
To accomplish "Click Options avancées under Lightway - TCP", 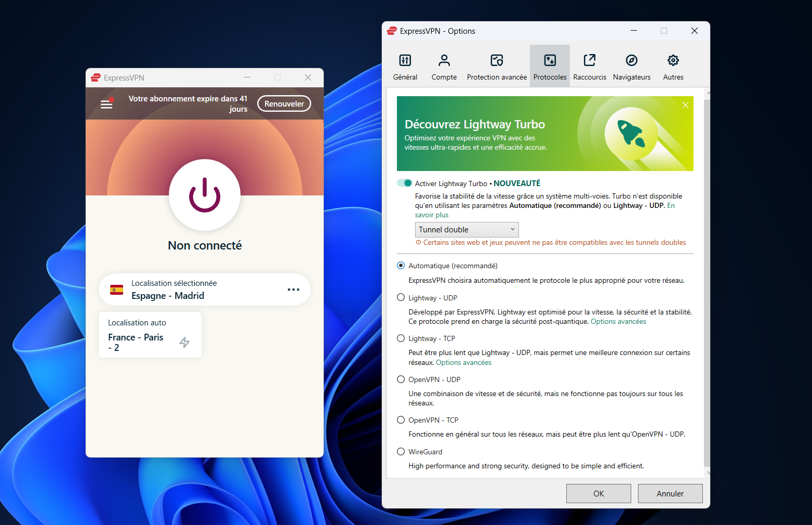I will [x=463, y=362].
